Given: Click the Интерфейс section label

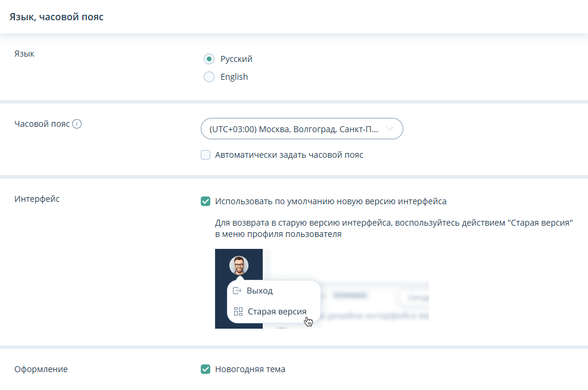Looking at the screenshot, I should pyautogui.click(x=37, y=198).
